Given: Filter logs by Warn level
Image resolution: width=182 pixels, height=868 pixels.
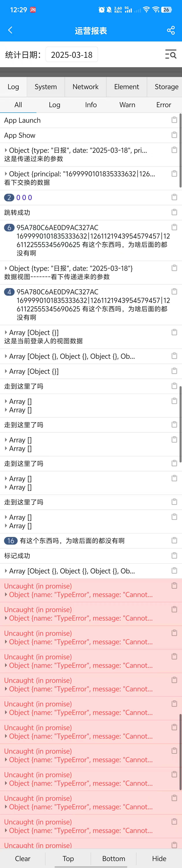Looking at the screenshot, I should [x=127, y=105].
